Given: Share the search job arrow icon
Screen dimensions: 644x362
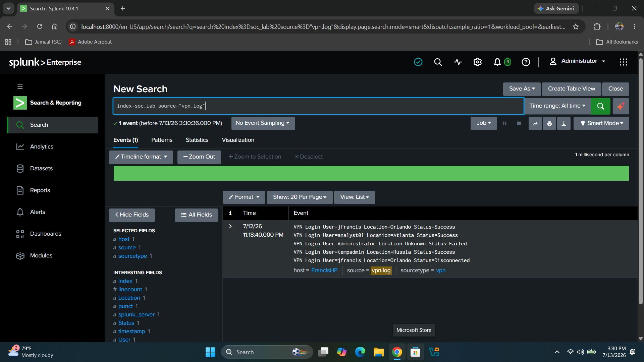Looking at the screenshot, I should coord(535,123).
